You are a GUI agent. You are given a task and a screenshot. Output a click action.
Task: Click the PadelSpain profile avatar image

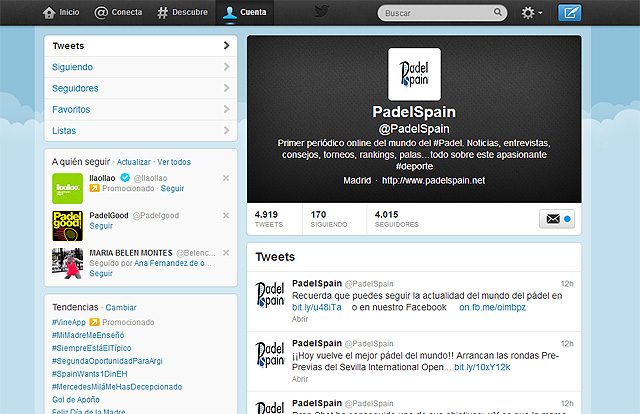pyautogui.click(x=413, y=73)
